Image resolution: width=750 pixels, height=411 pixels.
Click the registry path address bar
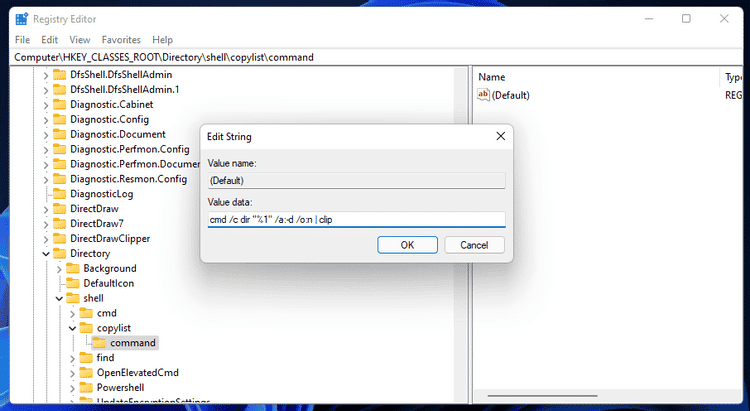point(376,57)
